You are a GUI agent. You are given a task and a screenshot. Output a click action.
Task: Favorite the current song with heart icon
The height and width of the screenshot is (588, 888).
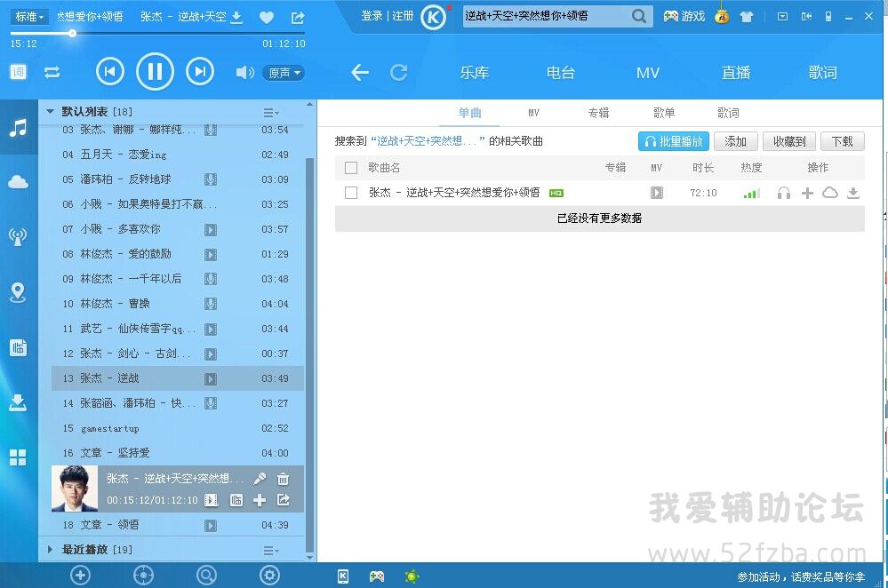pos(267,18)
